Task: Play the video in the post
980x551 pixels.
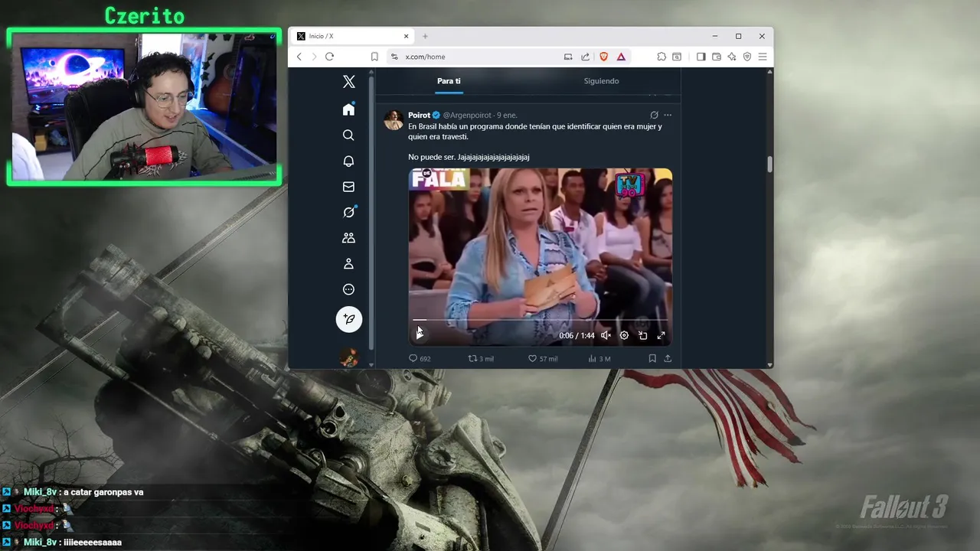Action: [x=420, y=335]
